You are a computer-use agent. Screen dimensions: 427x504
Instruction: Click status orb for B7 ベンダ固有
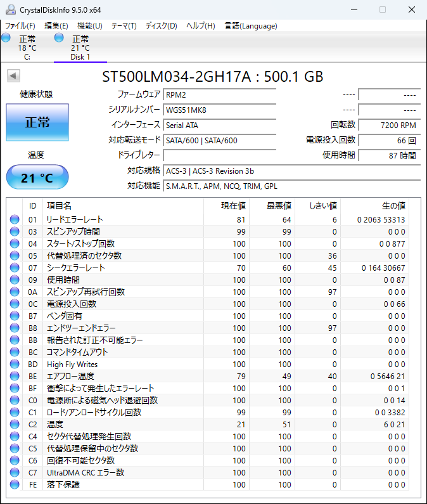point(15,316)
